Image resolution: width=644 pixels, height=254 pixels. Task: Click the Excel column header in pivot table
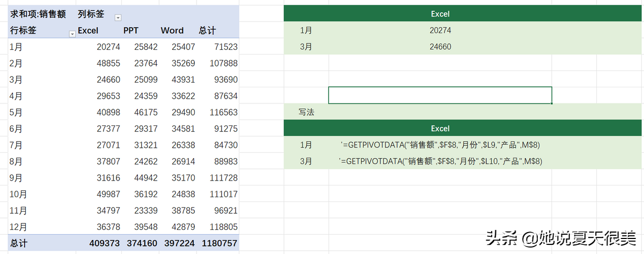point(88,31)
